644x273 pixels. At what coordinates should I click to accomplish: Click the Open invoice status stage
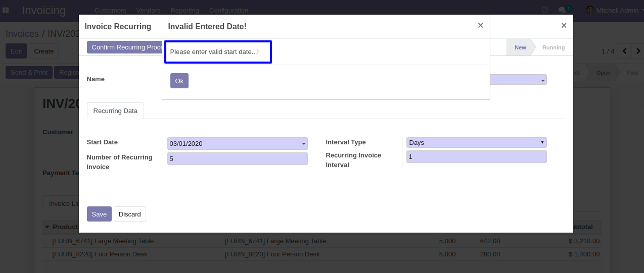pos(603,73)
